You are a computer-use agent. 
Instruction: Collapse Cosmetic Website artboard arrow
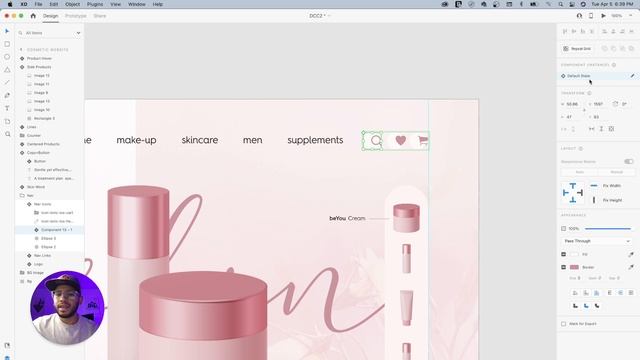click(21, 50)
